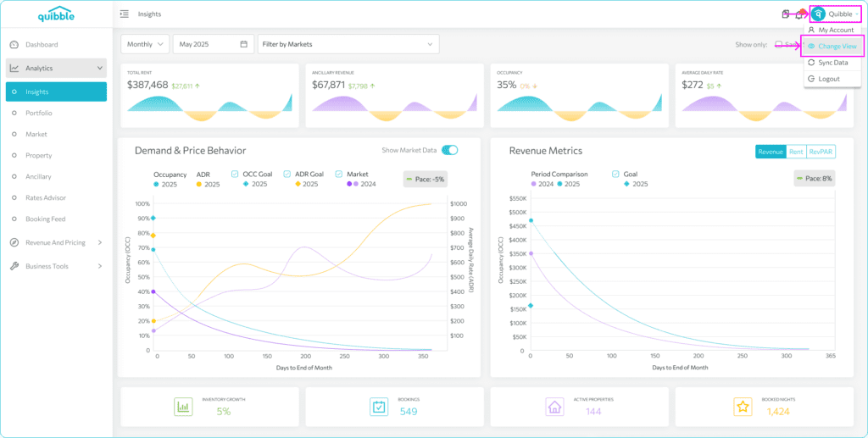Expand Business Tools chevron
This screenshot has height=438, width=868.
(x=100, y=266)
